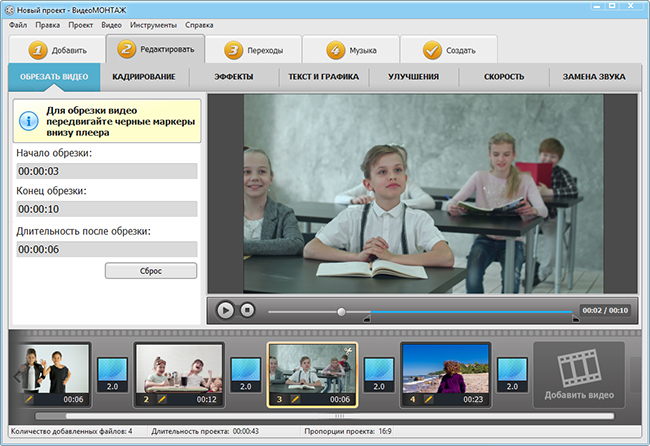Click the Add video filmstrip icon
This screenshot has height=446, width=650.
click(579, 368)
